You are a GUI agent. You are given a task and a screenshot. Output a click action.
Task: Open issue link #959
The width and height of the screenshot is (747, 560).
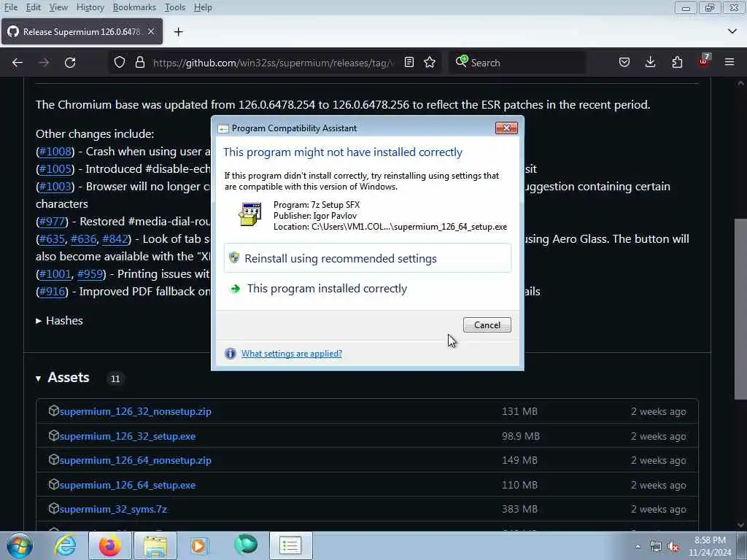coord(90,274)
